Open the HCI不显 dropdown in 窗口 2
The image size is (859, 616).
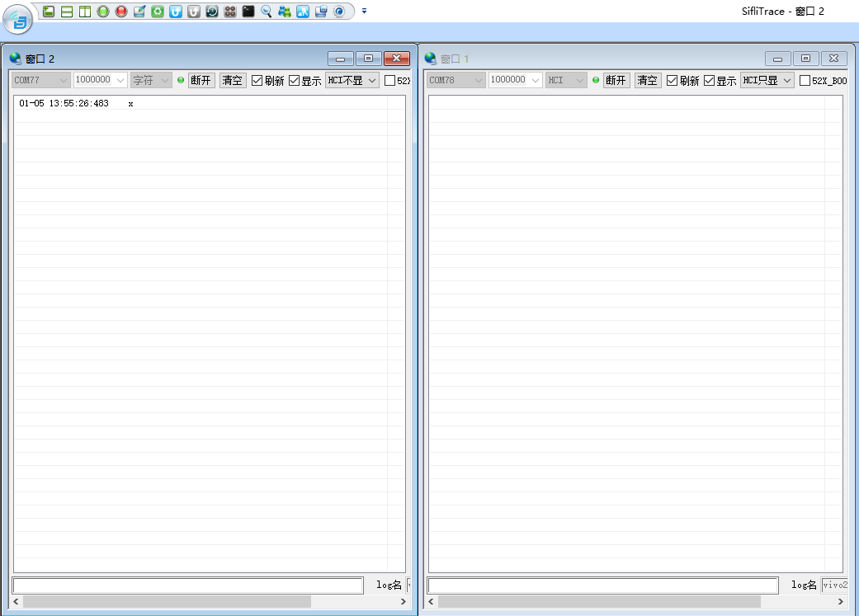point(352,80)
